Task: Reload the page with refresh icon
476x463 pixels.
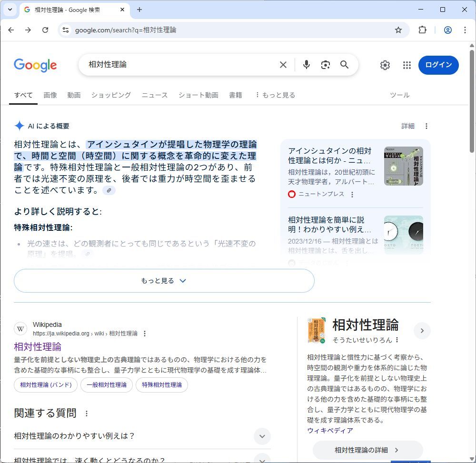Action: pyautogui.click(x=45, y=30)
